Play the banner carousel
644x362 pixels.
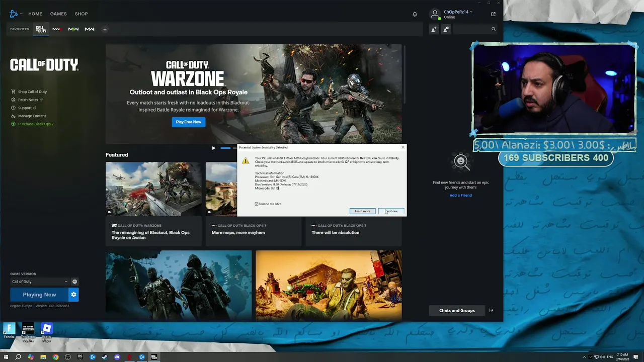pos(213,148)
